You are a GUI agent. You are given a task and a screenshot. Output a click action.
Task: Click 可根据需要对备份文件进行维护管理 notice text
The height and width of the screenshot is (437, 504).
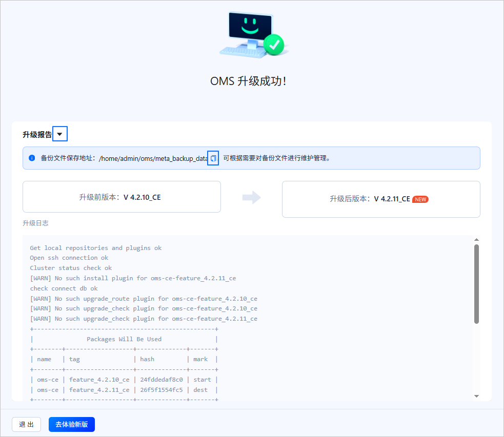pos(276,158)
